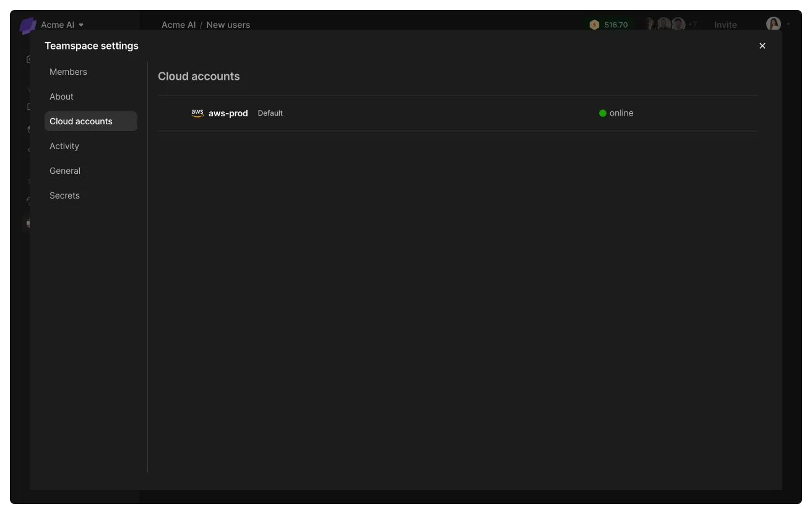Close the Teamspace settings dialog

point(762,46)
